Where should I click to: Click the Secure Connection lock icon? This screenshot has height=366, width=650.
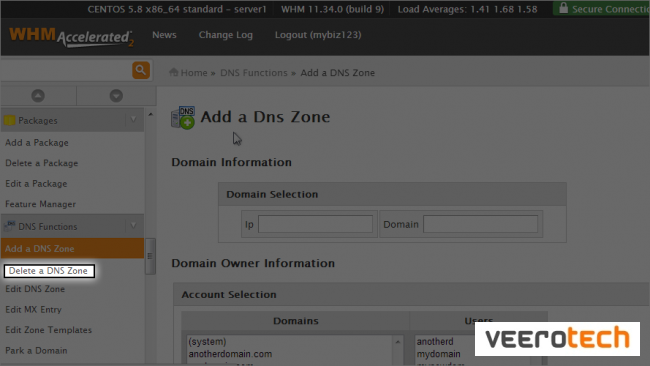coord(563,8)
